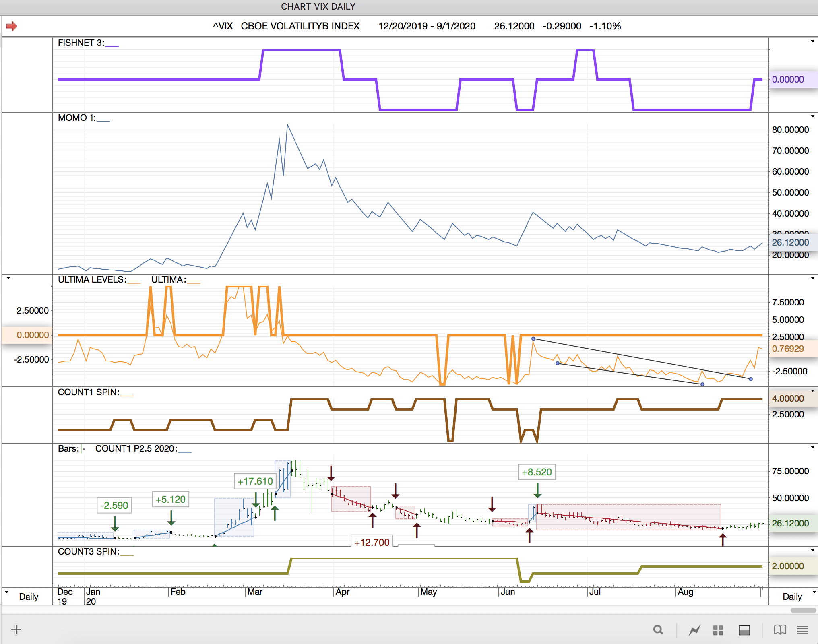This screenshot has width=818, height=644.
Task: Click the ULTIMA LEVELS indicator label
Action: click(x=92, y=280)
